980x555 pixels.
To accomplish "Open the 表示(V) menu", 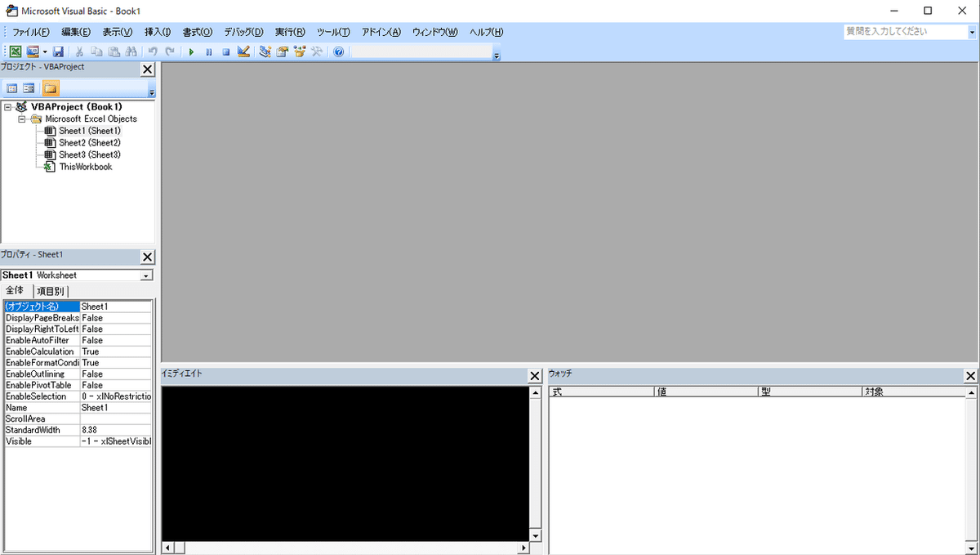I will [118, 32].
